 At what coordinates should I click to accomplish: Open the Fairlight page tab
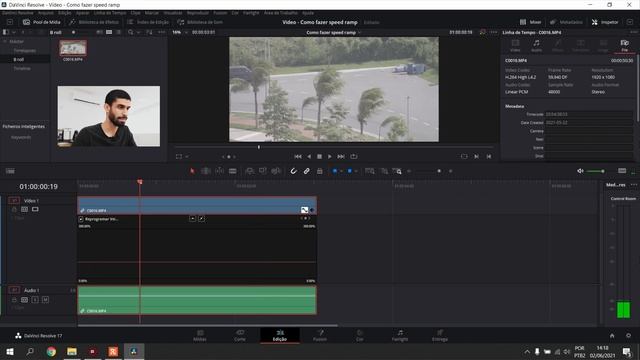(x=400, y=335)
